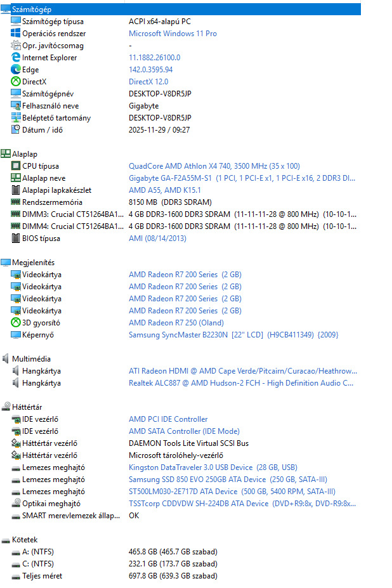Select the 'Gigabyte' user name value

click(144, 106)
